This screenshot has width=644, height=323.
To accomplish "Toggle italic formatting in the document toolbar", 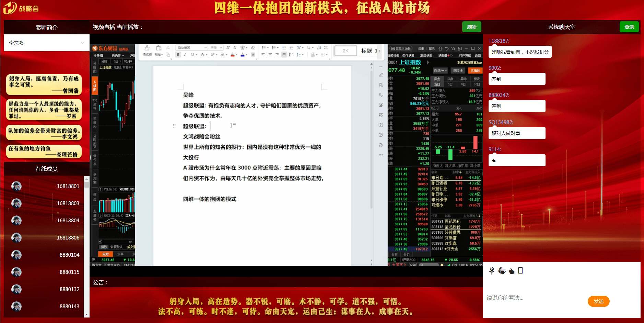I will (185, 54).
